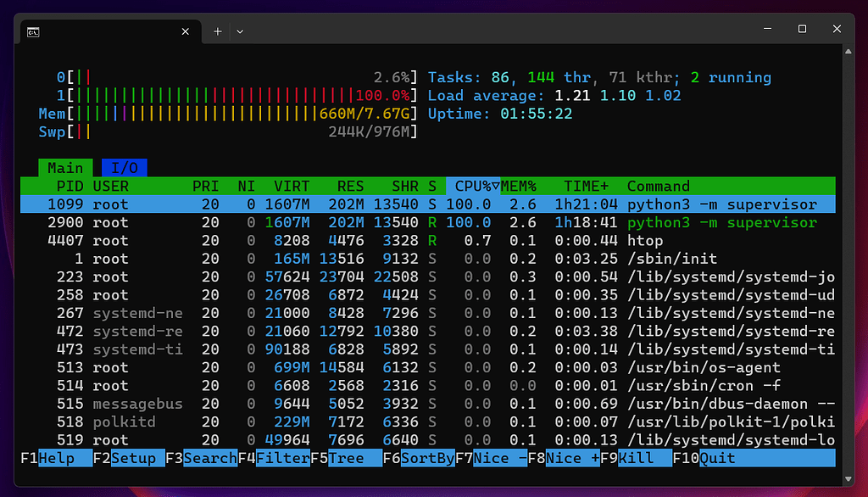Open the F6 SortBy menu

pos(426,458)
